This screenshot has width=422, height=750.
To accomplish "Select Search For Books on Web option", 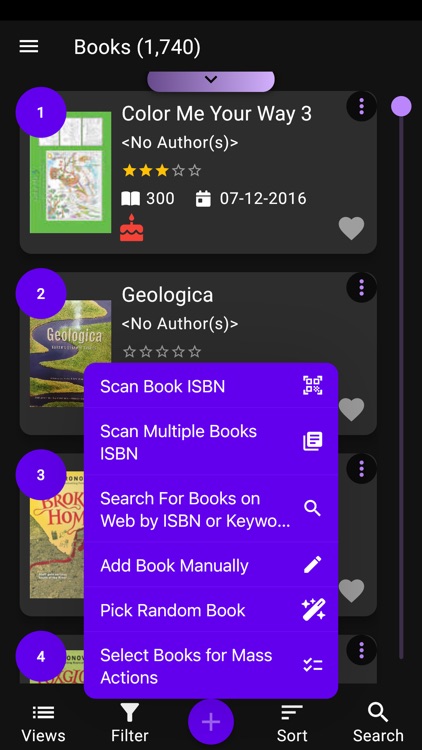I will (211, 509).
